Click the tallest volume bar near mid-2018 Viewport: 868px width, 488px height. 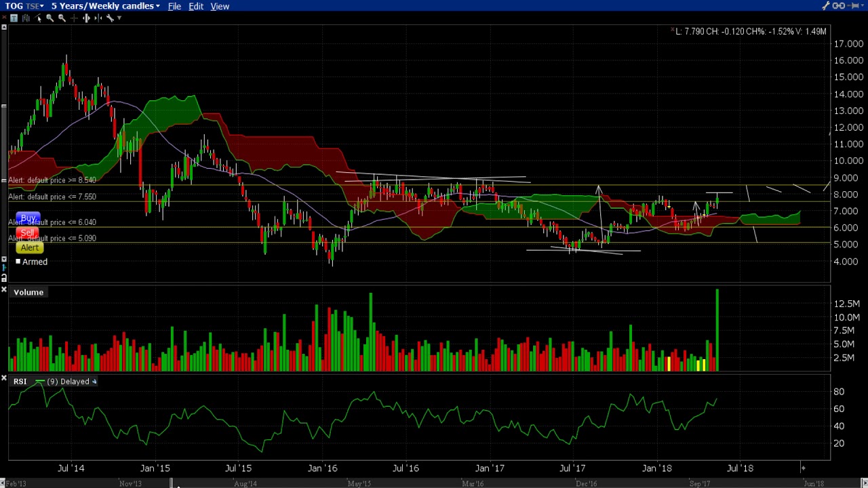tap(717, 330)
